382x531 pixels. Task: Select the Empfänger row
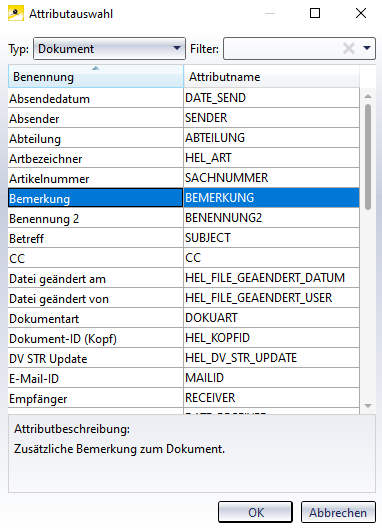point(184,398)
